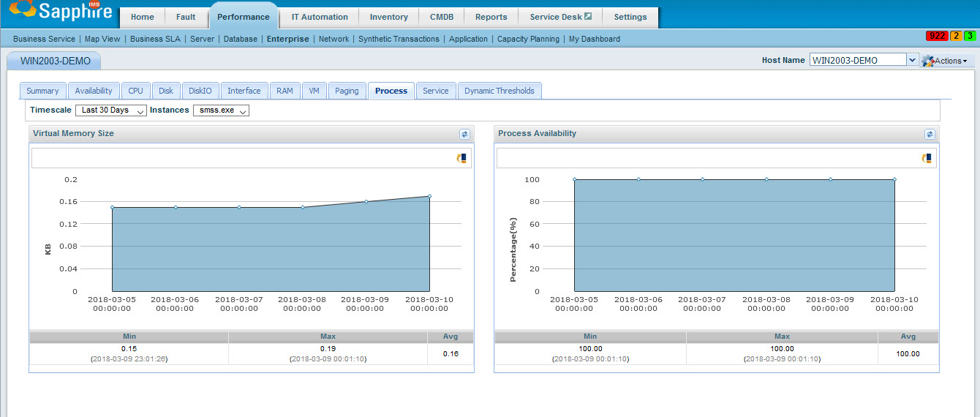980x417 pixels.
Task: Open the RAM sub-tab
Action: coord(284,91)
